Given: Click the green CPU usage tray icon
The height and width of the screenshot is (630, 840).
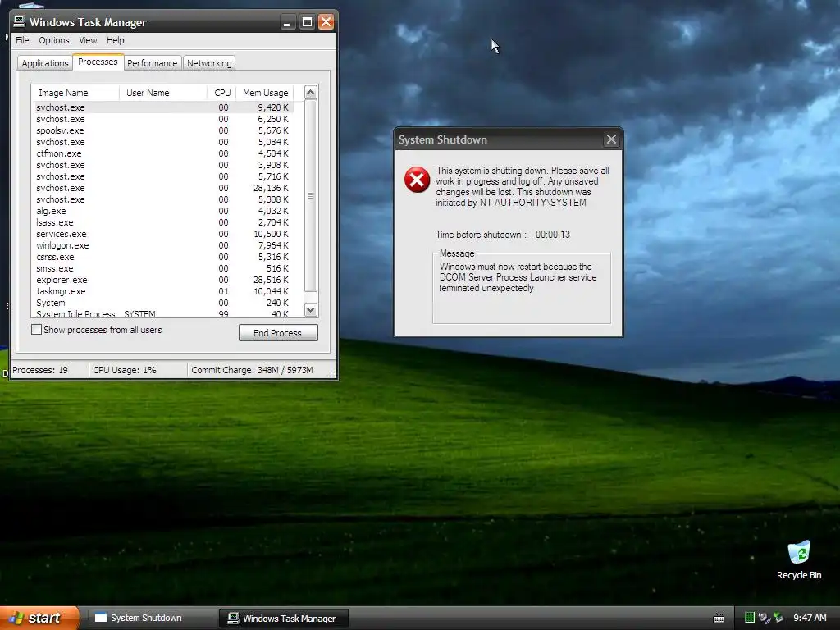Looking at the screenshot, I should [x=750, y=618].
